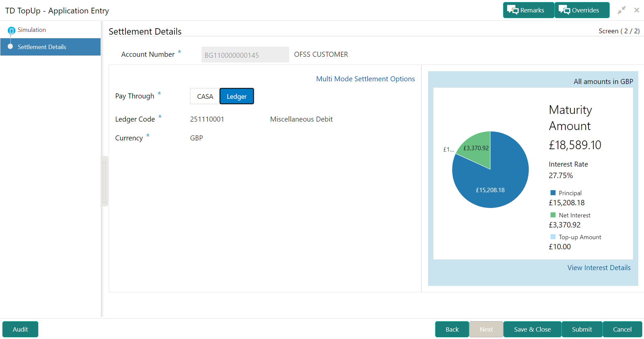This screenshot has height=339, width=644.
Task: Click the Overrides button
Action: [582, 10]
